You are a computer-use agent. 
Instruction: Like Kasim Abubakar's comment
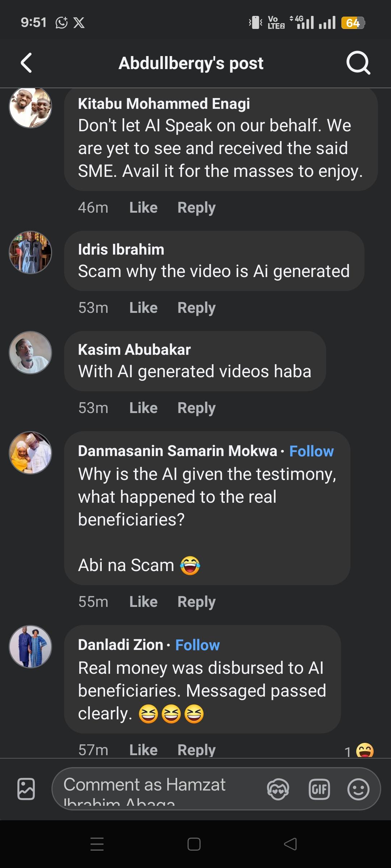(143, 408)
